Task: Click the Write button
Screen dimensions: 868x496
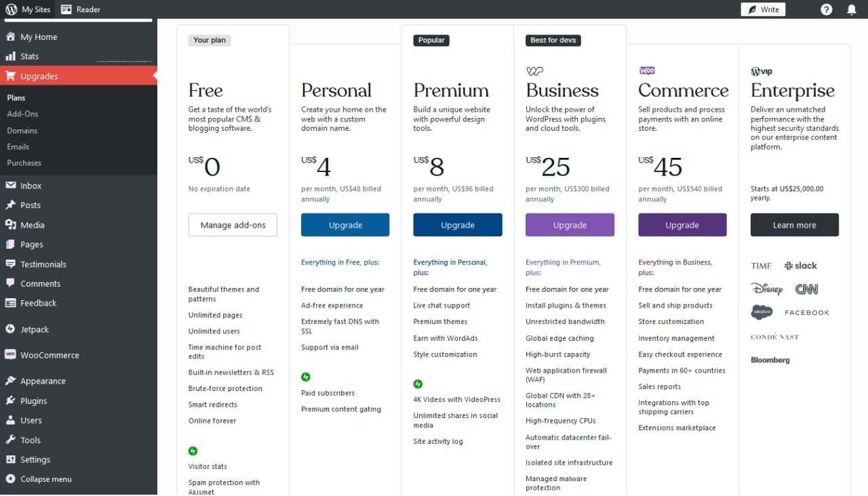Action: coord(762,9)
